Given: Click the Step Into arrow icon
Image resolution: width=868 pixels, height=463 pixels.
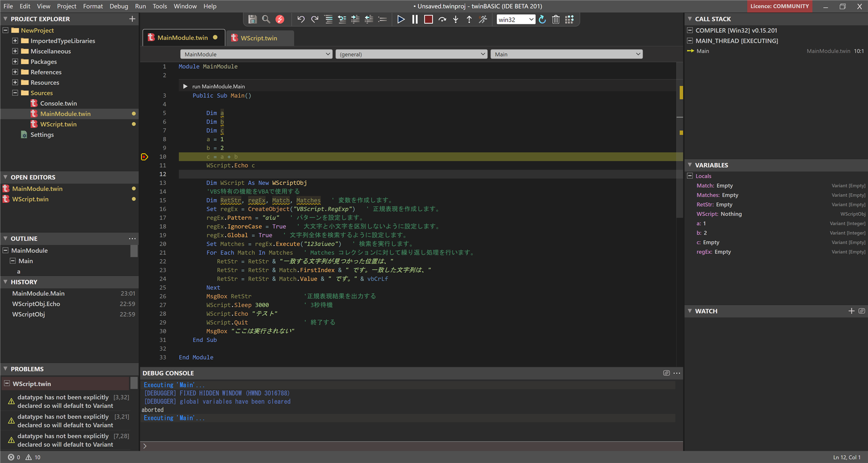Looking at the screenshot, I should coord(455,19).
